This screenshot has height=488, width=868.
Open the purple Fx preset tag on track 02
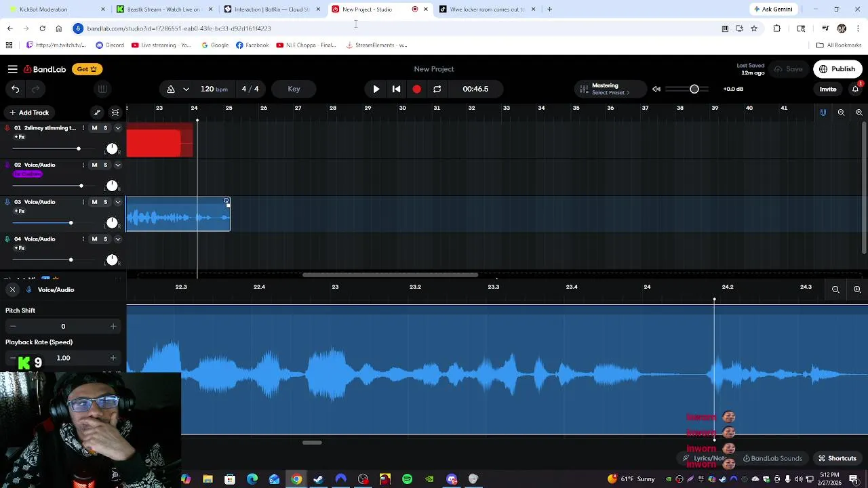coord(28,174)
